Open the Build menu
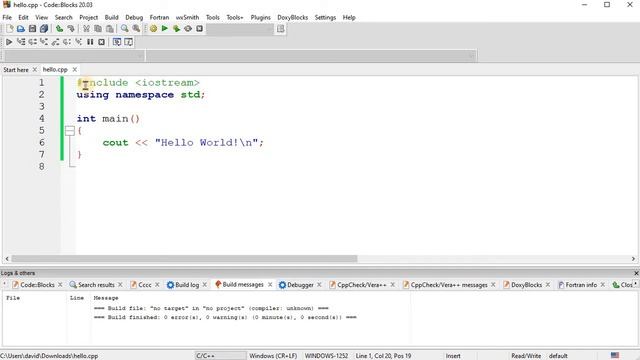Viewport: 640px width, 360px height. (x=111, y=18)
